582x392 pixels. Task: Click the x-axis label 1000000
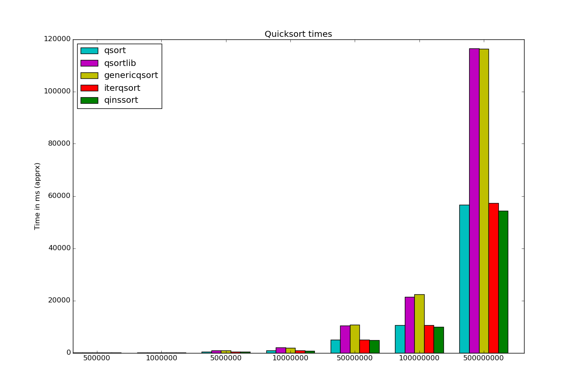pyautogui.click(x=161, y=358)
